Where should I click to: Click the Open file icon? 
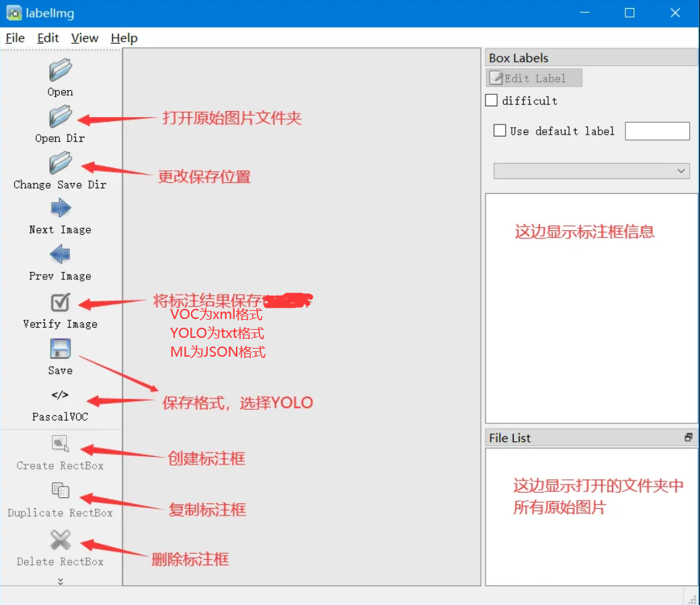tap(61, 70)
